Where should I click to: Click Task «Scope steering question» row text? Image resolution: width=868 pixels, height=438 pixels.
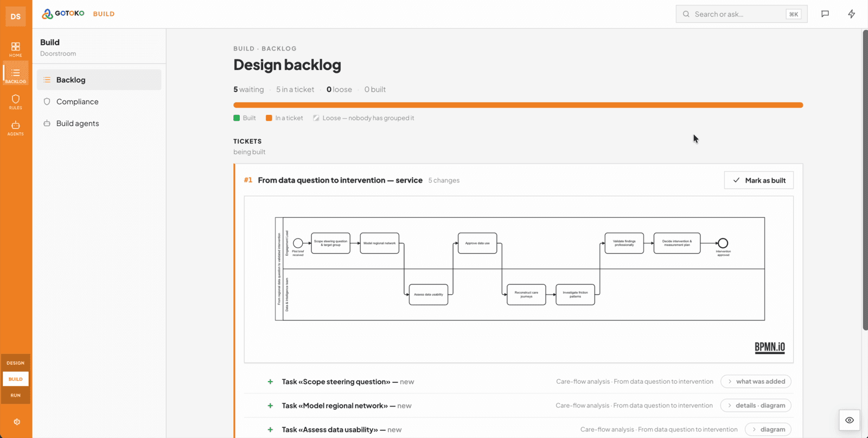coord(348,382)
